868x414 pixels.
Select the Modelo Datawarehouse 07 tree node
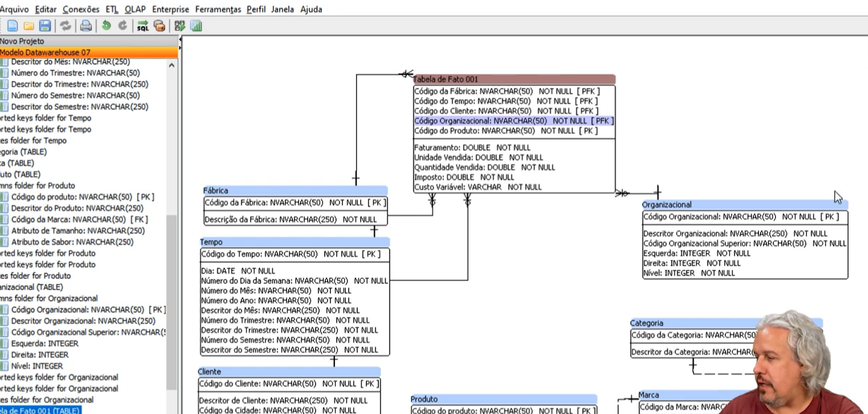45,52
